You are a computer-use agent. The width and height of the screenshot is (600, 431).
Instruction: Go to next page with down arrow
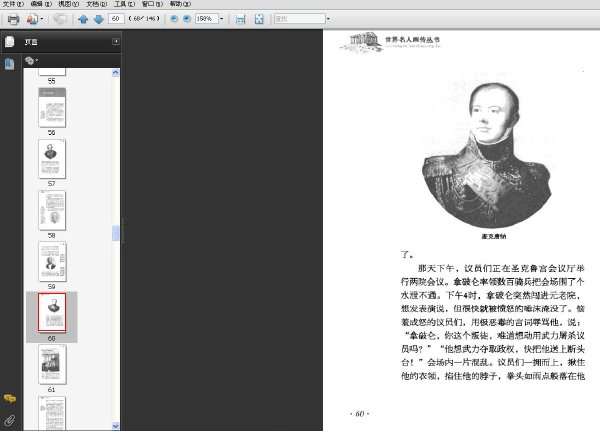coord(99,19)
